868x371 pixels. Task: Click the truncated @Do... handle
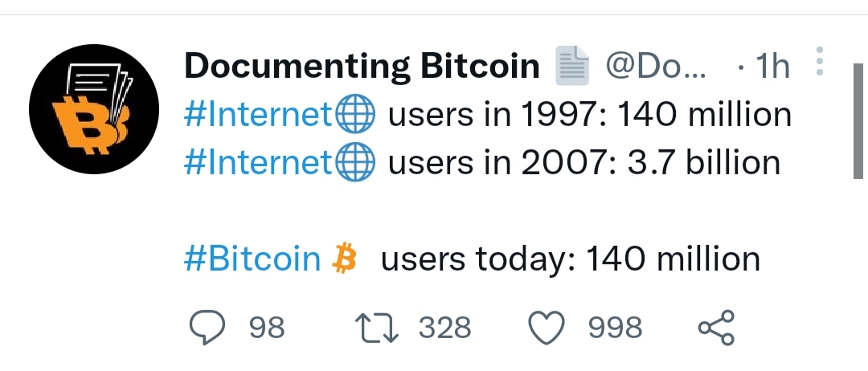click(x=656, y=67)
